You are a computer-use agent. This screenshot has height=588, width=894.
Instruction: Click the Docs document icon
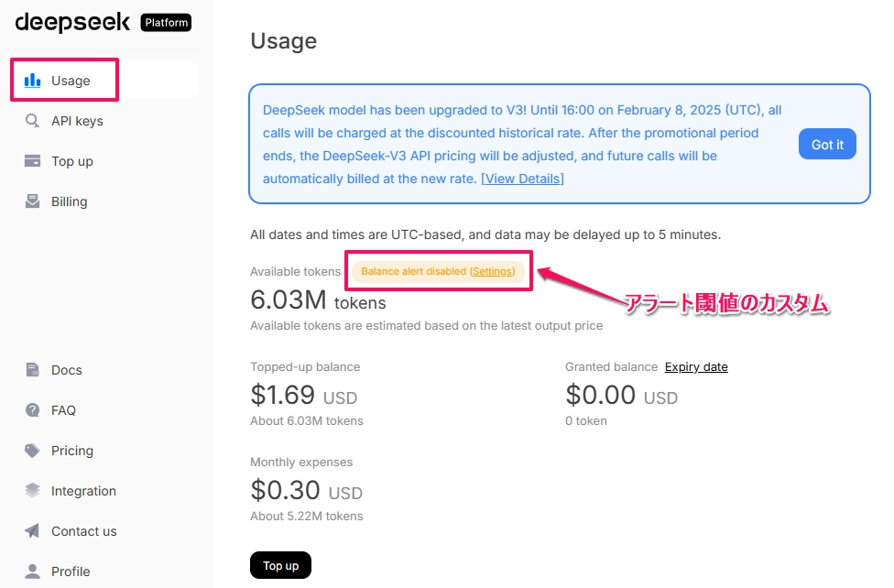coord(32,370)
